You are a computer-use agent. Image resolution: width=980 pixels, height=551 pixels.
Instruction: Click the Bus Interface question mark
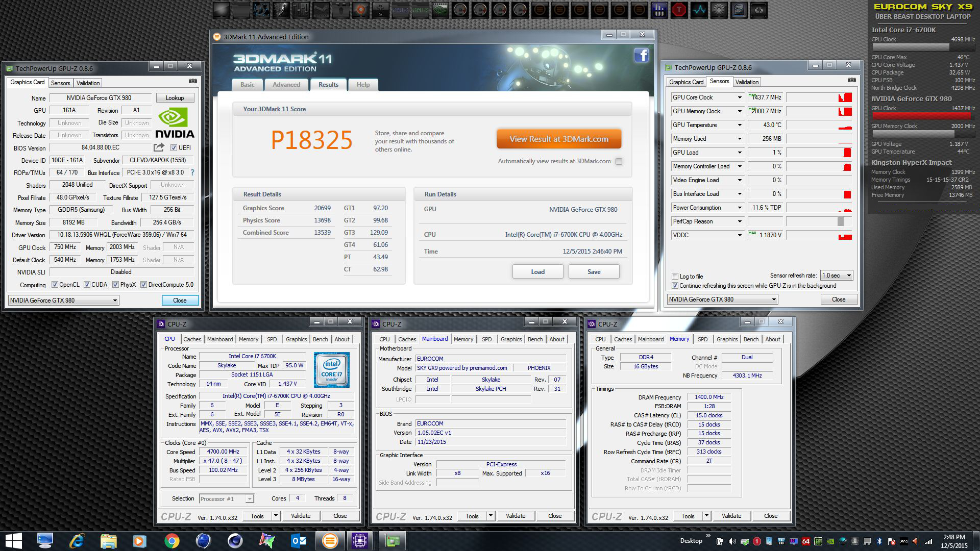point(192,172)
